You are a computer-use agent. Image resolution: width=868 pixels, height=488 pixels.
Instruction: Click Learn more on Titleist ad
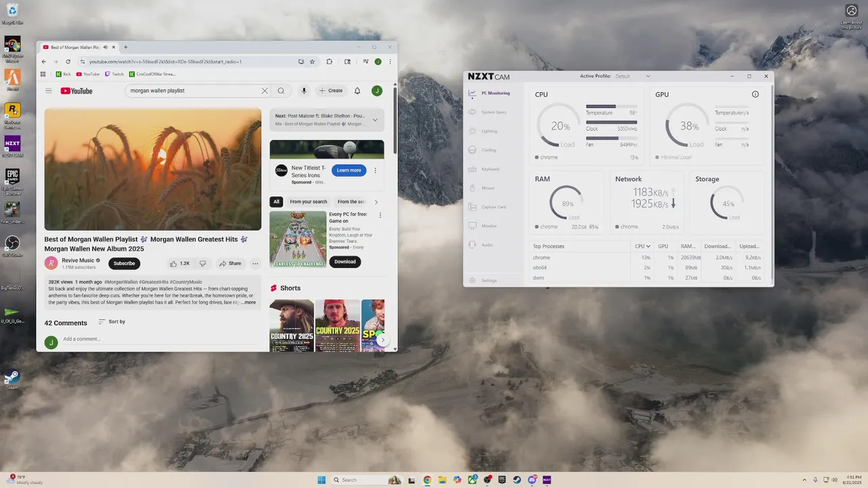click(349, 170)
